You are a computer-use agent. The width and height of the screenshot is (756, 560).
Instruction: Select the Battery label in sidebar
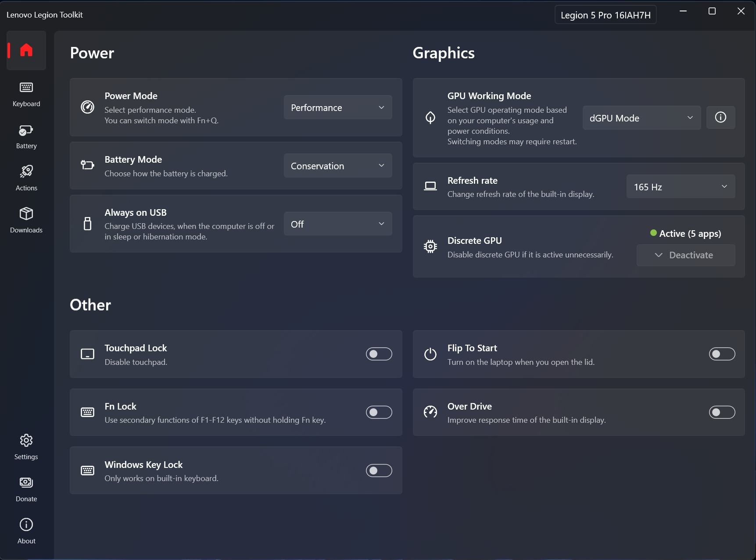click(x=26, y=146)
